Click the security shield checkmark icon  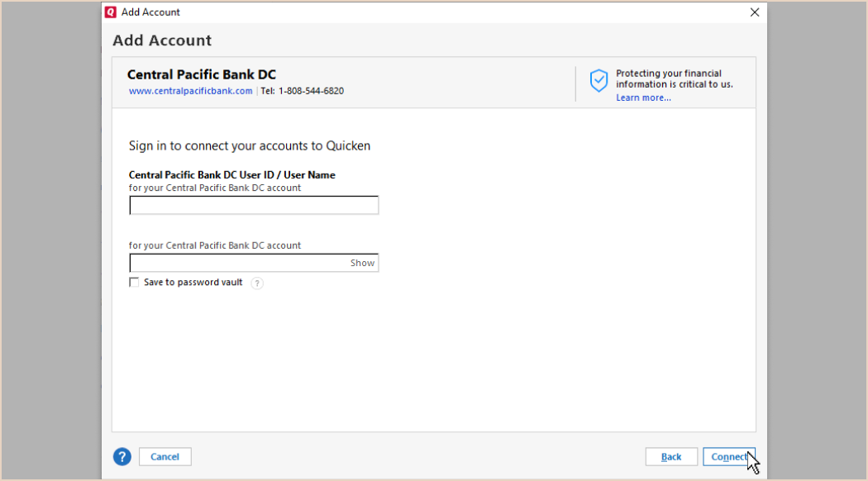599,81
